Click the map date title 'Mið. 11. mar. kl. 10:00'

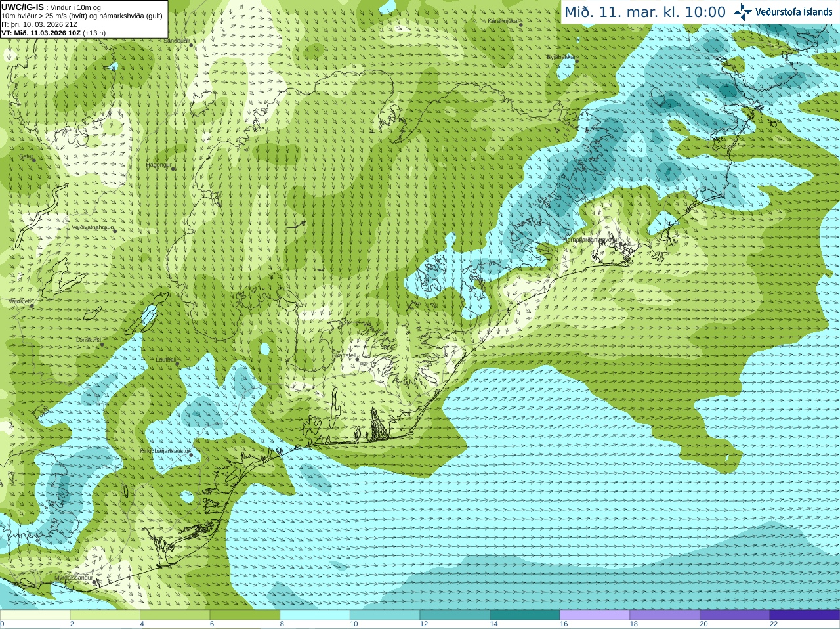pyautogui.click(x=645, y=12)
